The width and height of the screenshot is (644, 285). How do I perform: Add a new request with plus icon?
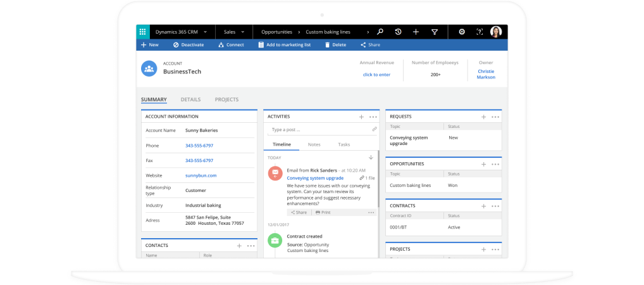484,117
